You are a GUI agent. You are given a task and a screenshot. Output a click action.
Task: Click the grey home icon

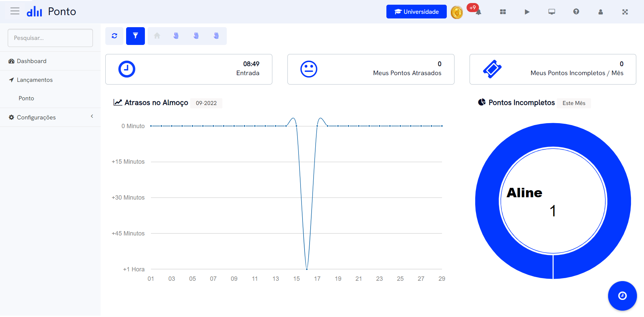(x=157, y=36)
